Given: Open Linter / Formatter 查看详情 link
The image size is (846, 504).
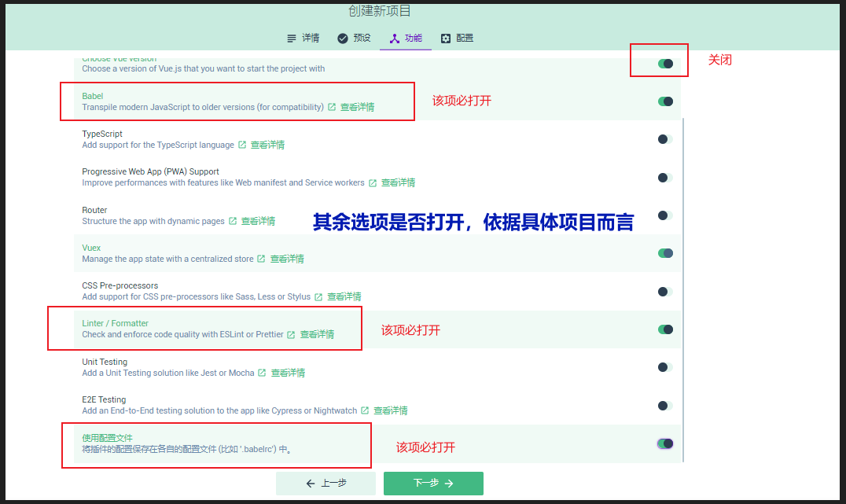Looking at the screenshot, I should pyautogui.click(x=318, y=334).
